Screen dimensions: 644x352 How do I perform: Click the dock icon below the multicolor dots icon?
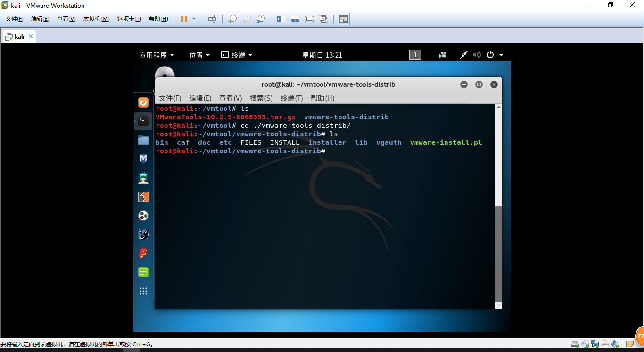click(x=143, y=235)
